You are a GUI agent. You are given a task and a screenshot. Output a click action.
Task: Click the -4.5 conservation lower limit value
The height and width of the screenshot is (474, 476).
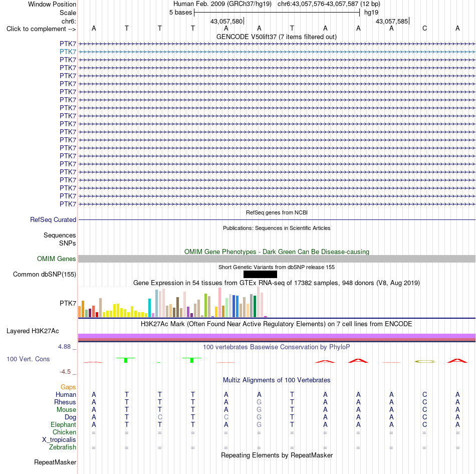[65, 372]
